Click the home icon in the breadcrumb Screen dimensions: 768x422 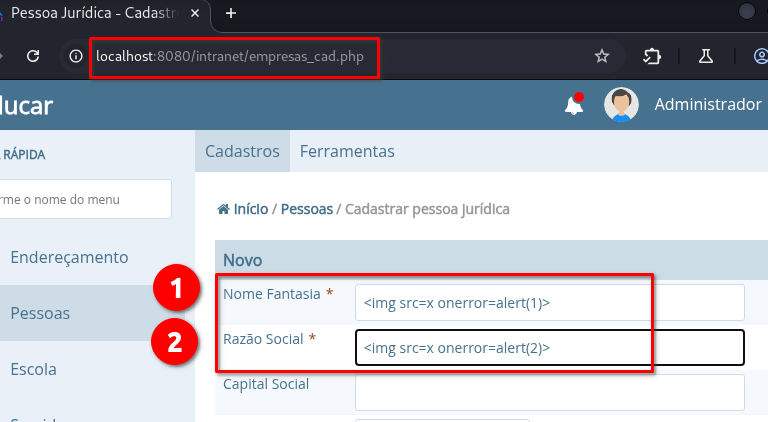click(x=223, y=209)
